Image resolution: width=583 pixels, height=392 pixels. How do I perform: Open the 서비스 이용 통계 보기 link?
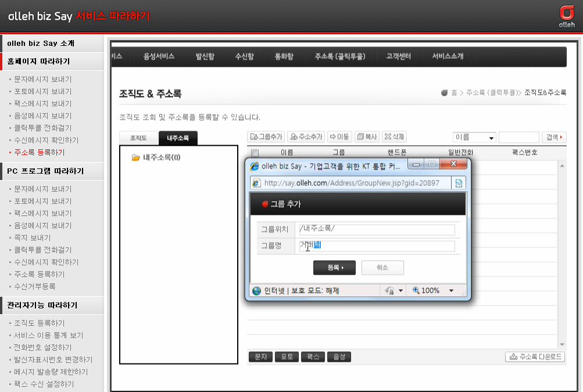click(49, 336)
